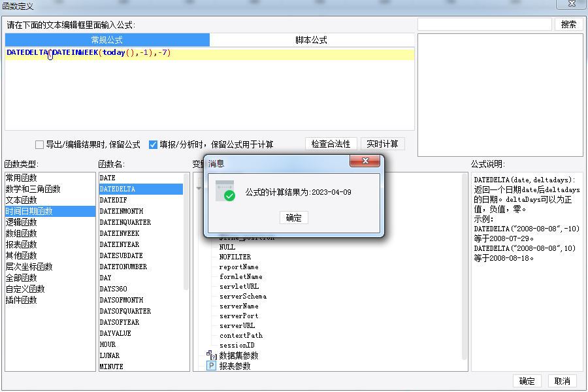This screenshot has height=392, width=588.
Task: Select DATETONUMBER function
Action: click(x=141, y=267)
